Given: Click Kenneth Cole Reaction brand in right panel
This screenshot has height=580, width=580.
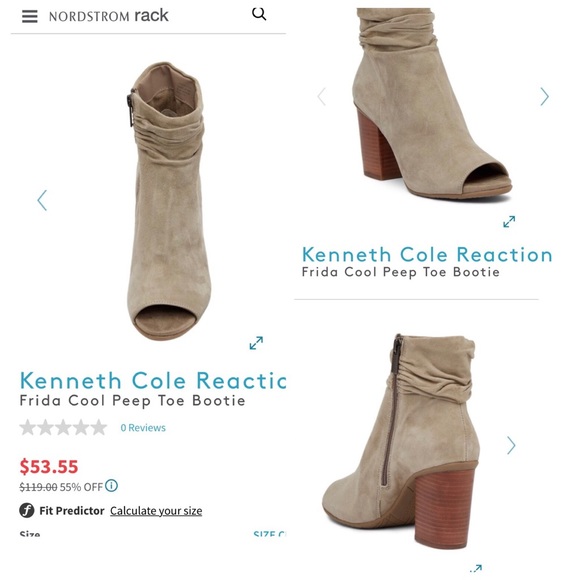Looking at the screenshot, I should click(x=427, y=254).
